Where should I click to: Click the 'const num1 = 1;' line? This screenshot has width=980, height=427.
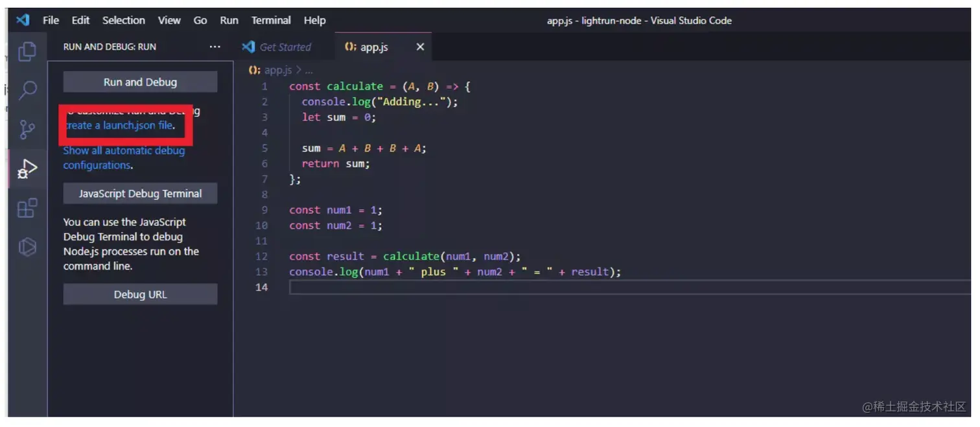click(336, 210)
